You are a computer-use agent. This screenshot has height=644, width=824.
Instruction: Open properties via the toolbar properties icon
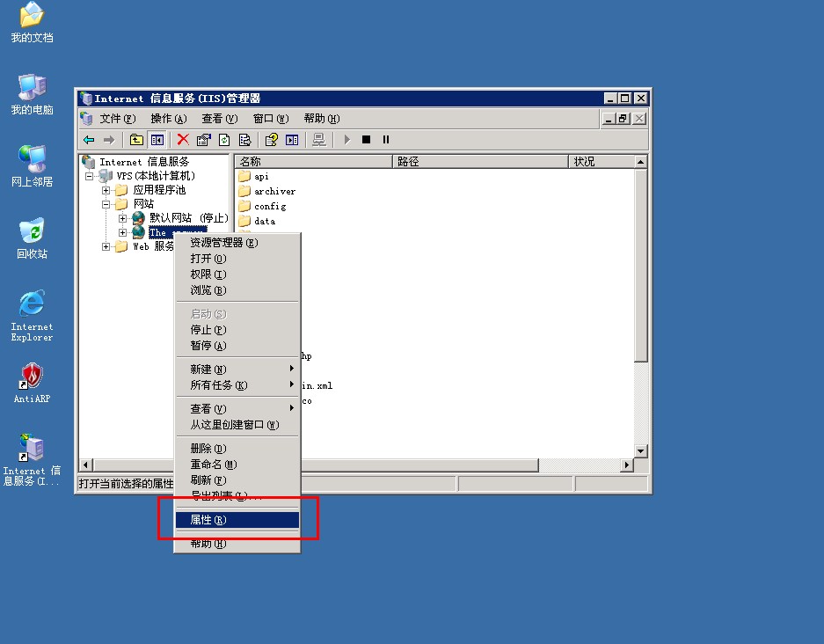coord(203,140)
